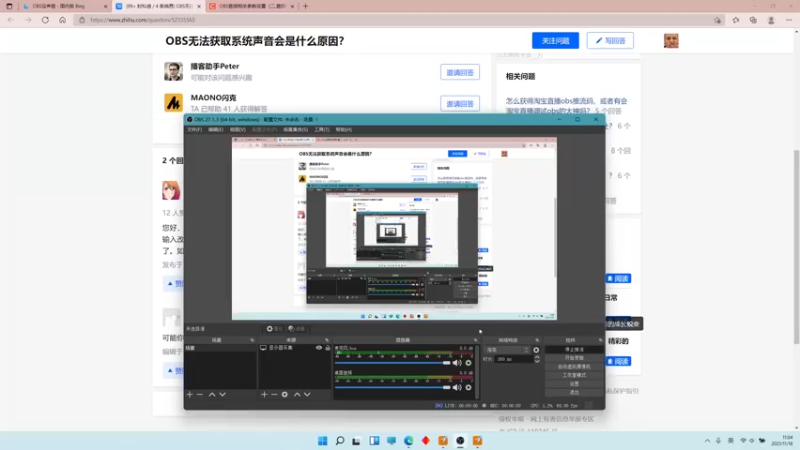Open taskbar Search icon
The image size is (800, 450).
[340, 441]
